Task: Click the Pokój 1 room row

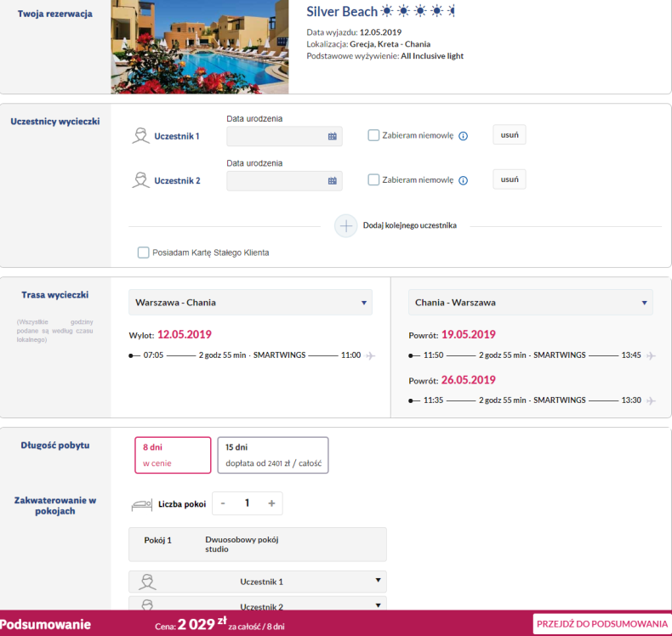Action: 258,544
